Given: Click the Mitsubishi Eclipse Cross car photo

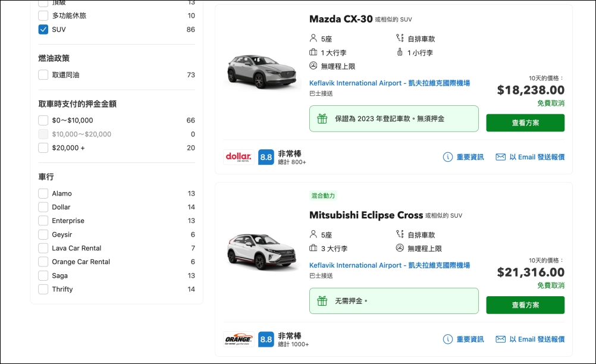Looking at the screenshot, I should [x=262, y=252].
